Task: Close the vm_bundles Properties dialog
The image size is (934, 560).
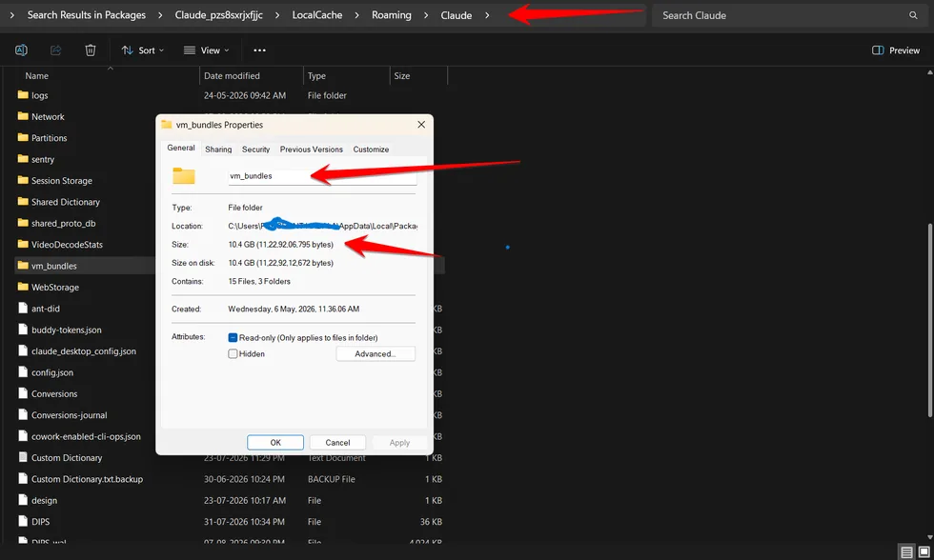Action: [421, 125]
